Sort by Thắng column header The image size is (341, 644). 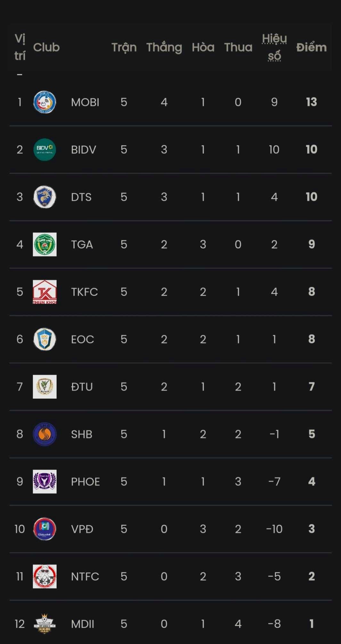(164, 47)
